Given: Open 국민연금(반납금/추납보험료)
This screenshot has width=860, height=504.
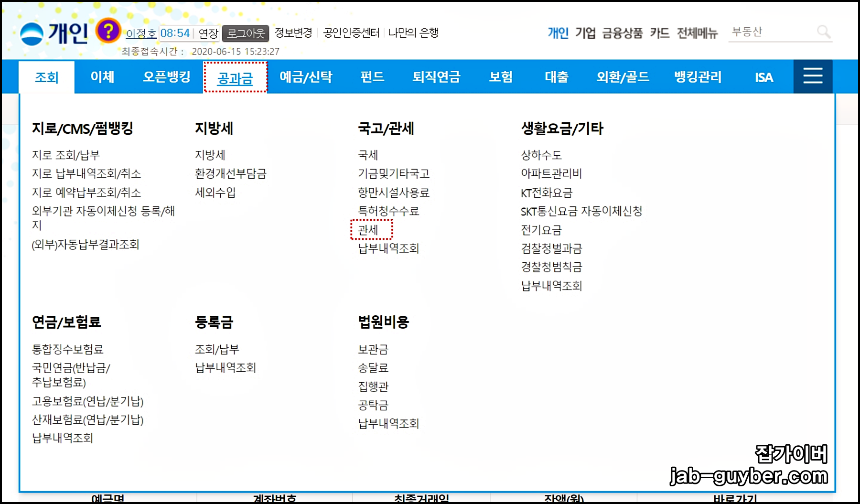Looking at the screenshot, I should [71, 375].
